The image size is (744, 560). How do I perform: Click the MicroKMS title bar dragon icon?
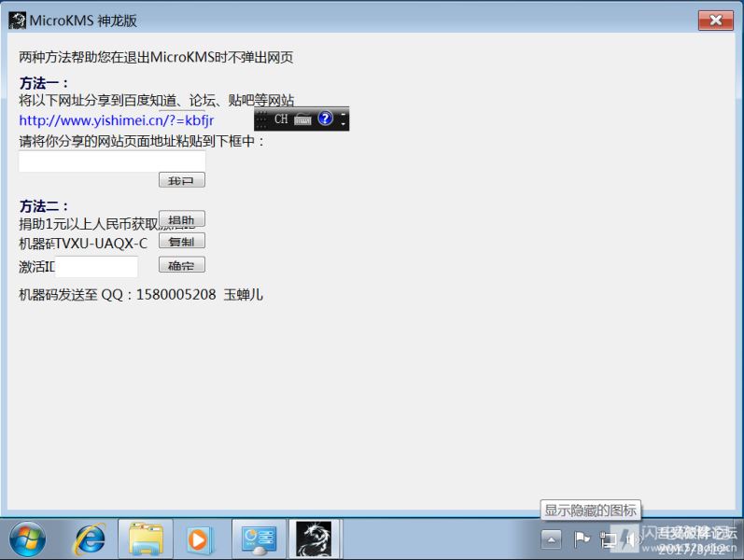(x=18, y=21)
